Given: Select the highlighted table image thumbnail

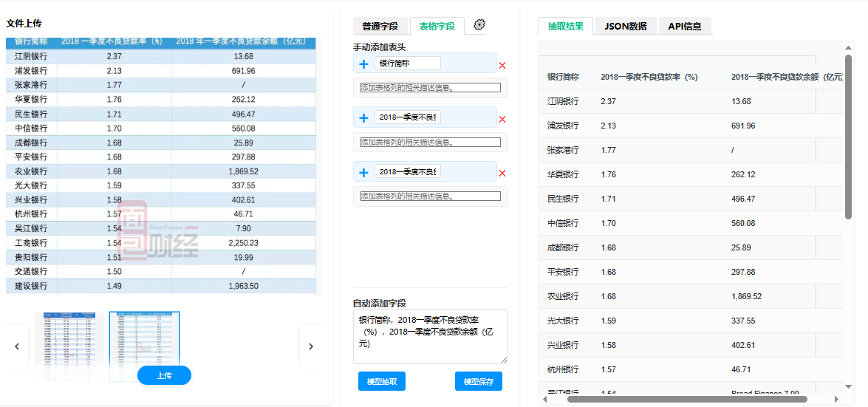Looking at the screenshot, I should [x=145, y=346].
